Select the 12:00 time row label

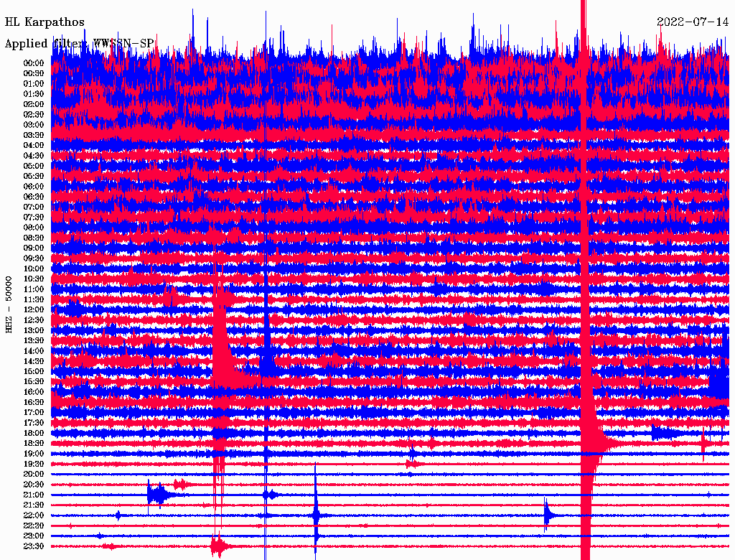34,310
